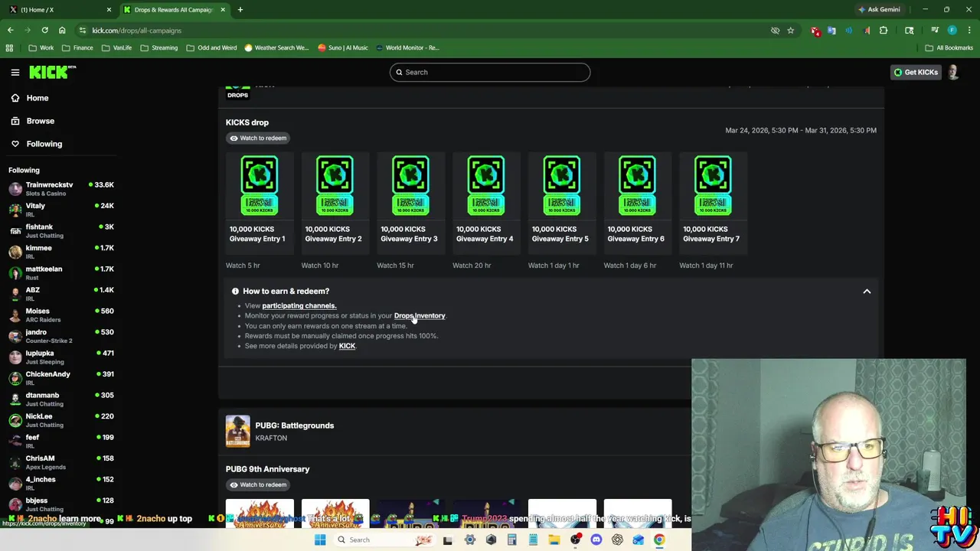Open the Extensions puzzle icon
Image resolution: width=980 pixels, height=551 pixels.
click(884, 31)
